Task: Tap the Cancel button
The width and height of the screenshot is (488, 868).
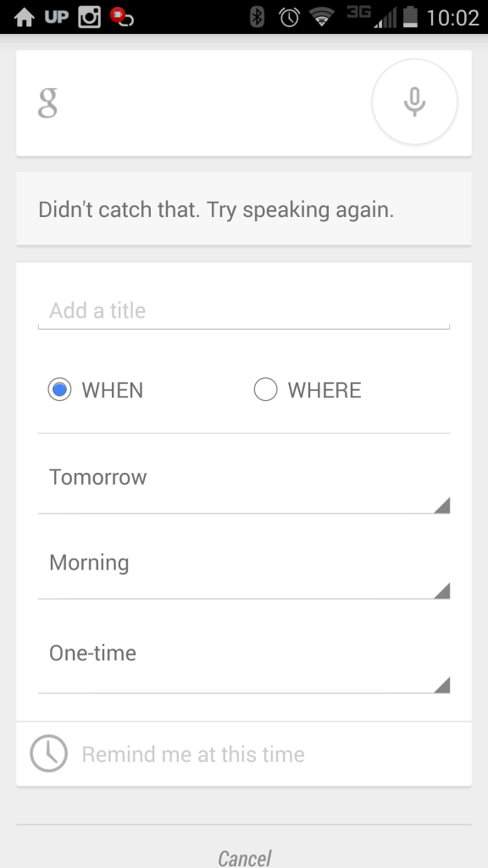Action: [244, 858]
